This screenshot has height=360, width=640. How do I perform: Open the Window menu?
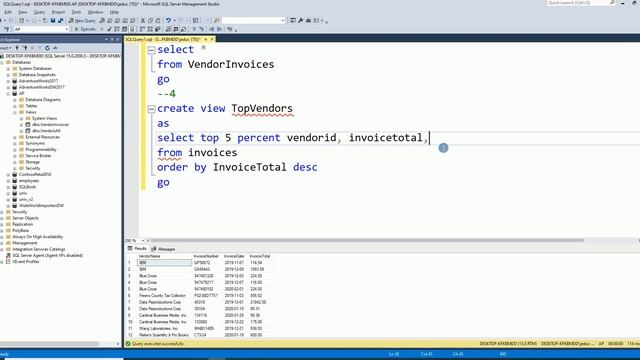click(95, 12)
